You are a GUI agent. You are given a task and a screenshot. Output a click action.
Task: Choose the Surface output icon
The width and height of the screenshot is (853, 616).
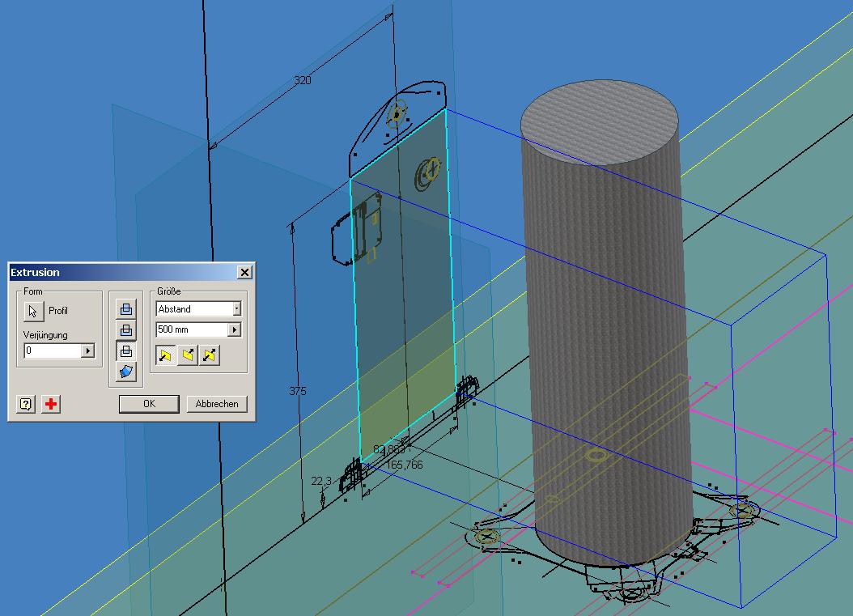coord(126,372)
